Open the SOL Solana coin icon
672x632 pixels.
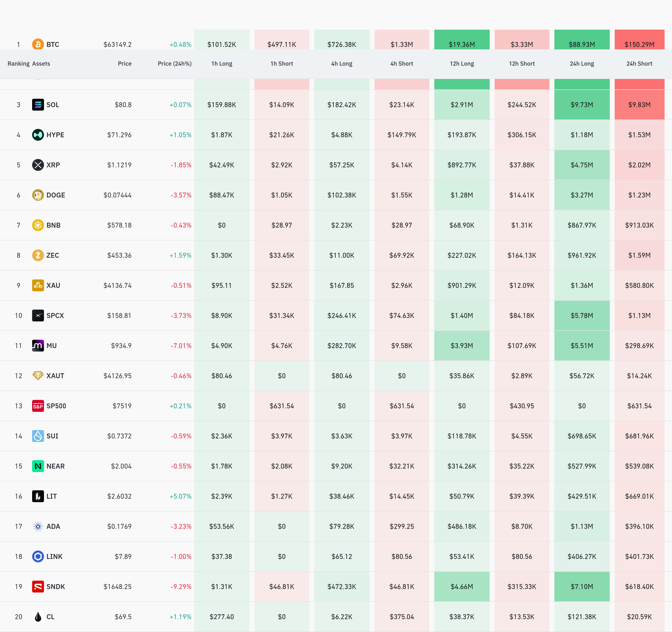point(38,105)
